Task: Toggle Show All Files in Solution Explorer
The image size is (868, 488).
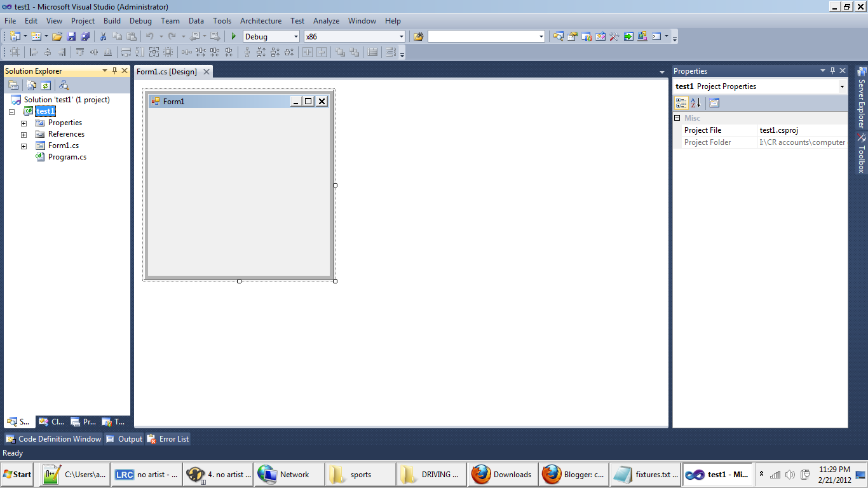Action: (31, 85)
